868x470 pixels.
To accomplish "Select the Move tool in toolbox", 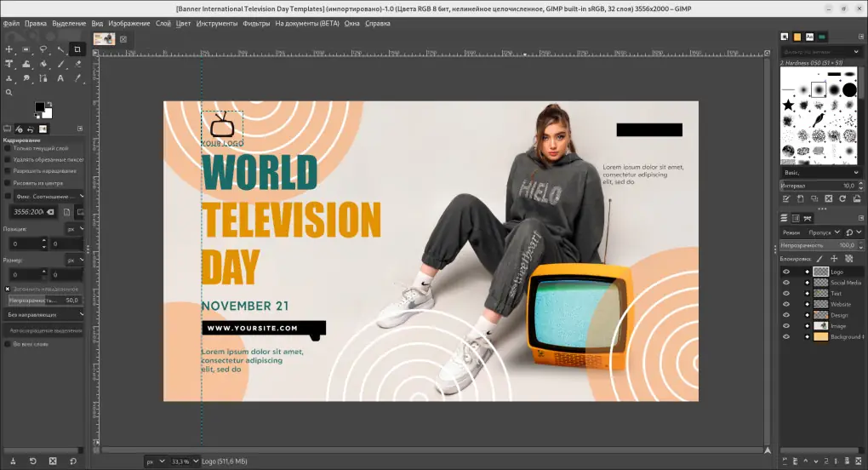I will (9, 49).
